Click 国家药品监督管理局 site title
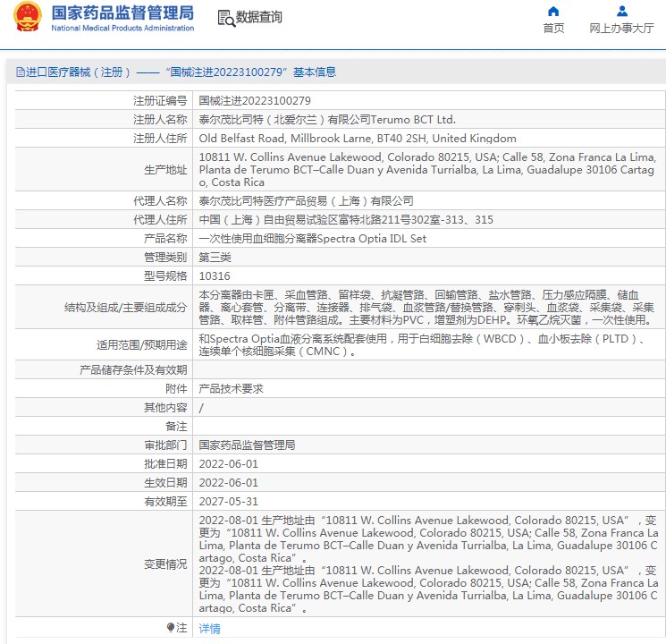666x644 pixels. (x=122, y=13)
